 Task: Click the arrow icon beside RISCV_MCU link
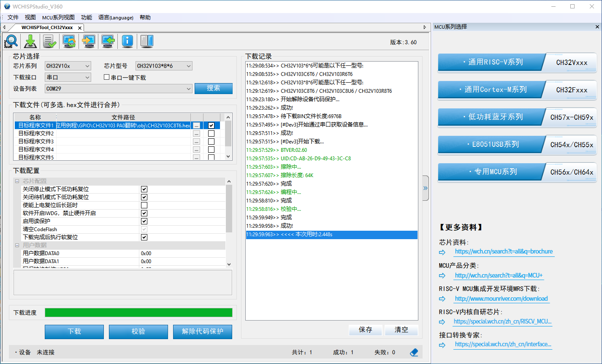[442, 321]
